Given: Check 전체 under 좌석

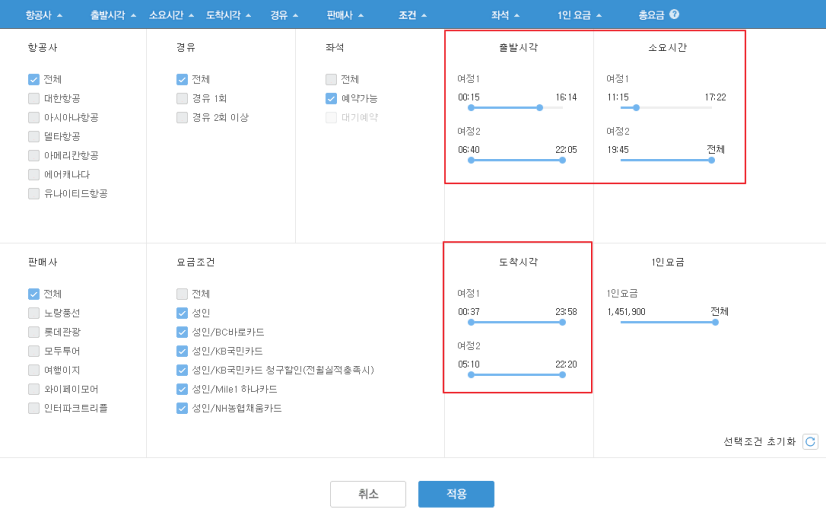Looking at the screenshot, I should click(x=331, y=80).
